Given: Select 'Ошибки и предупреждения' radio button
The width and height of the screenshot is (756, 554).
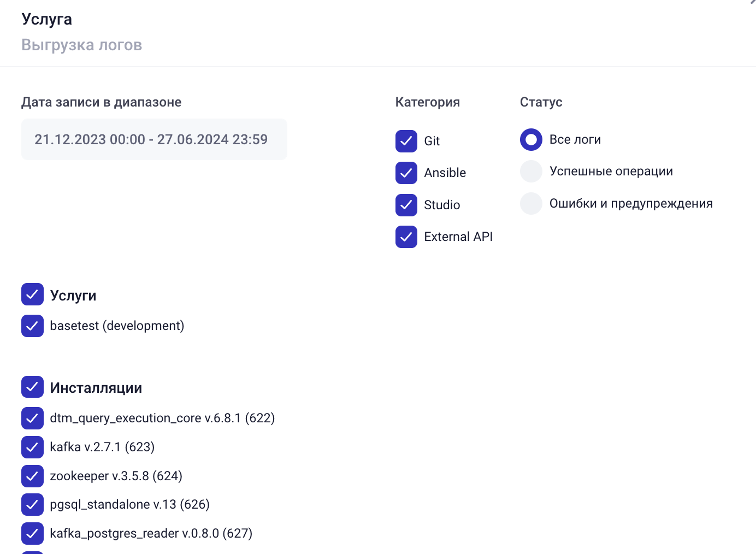Looking at the screenshot, I should pos(531,204).
